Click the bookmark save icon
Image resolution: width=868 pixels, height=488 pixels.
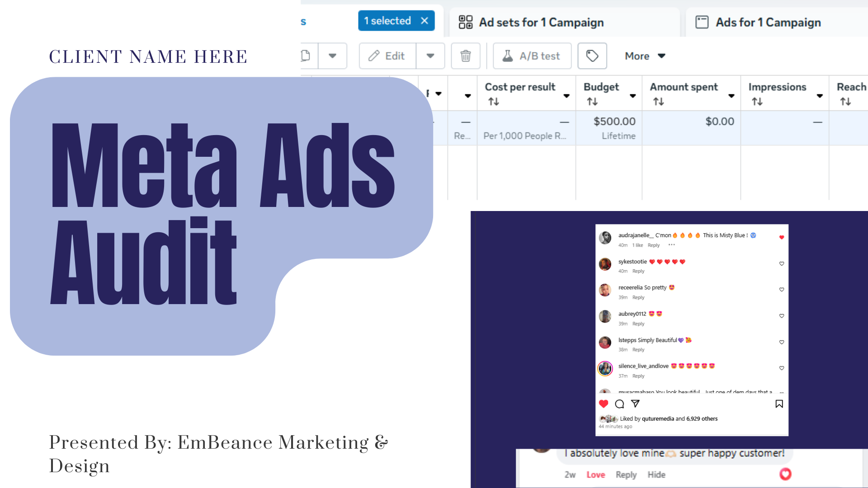click(779, 404)
